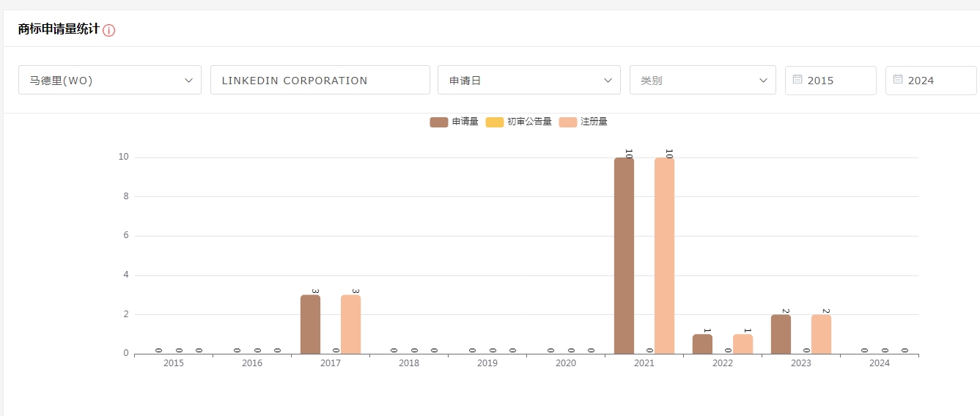Click the 2021 brown application bar
Screen dimensions: 980x416
pyautogui.click(x=624, y=256)
